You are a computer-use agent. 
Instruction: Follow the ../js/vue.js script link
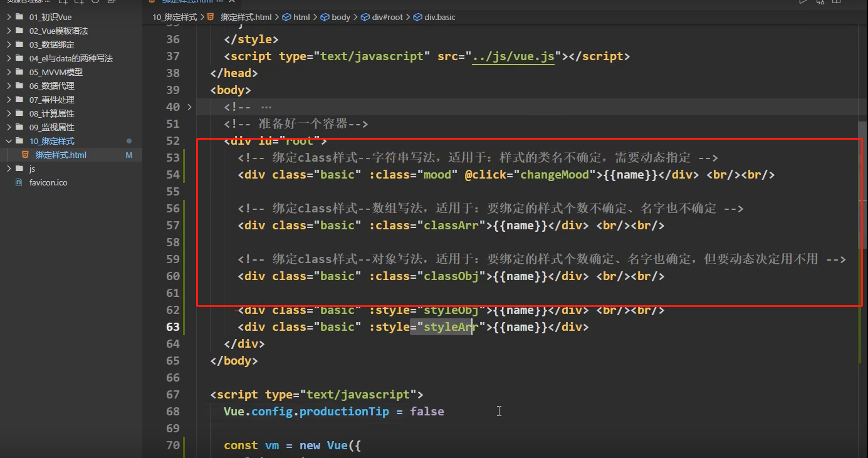coord(514,56)
